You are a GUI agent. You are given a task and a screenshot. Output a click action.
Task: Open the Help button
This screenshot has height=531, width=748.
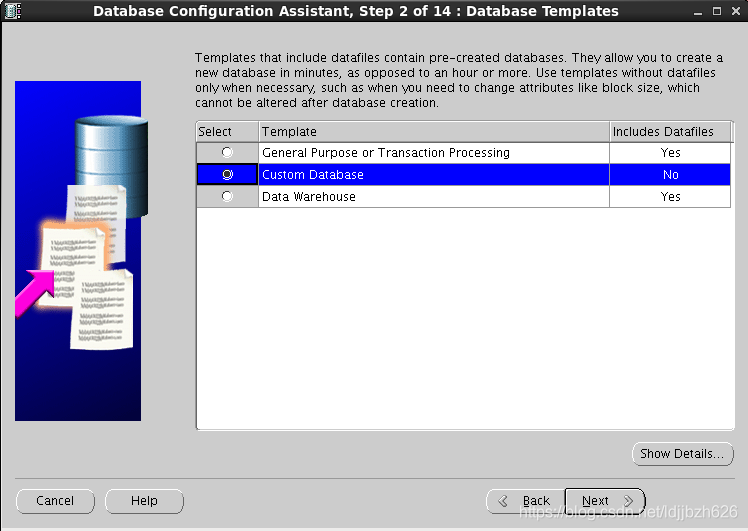click(144, 501)
